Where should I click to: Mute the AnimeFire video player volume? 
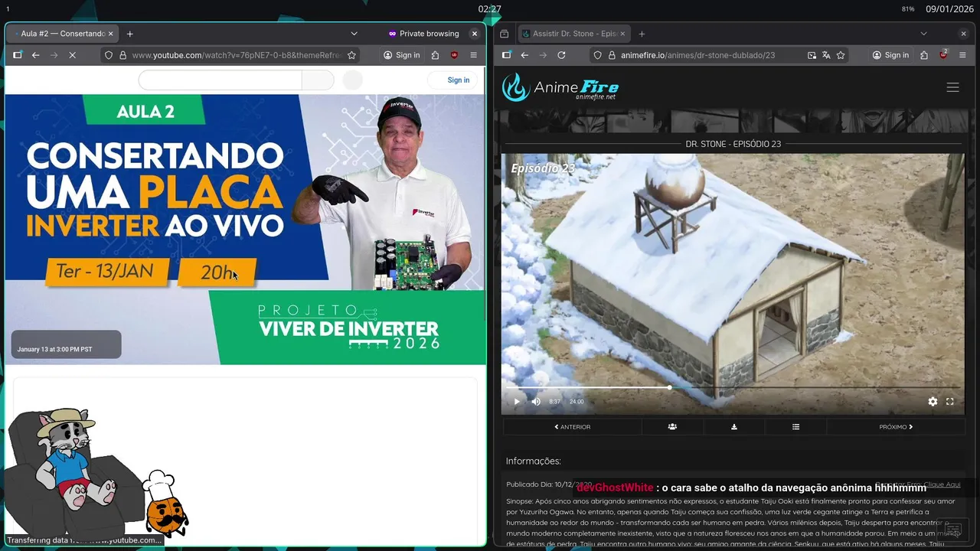tap(536, 402)
